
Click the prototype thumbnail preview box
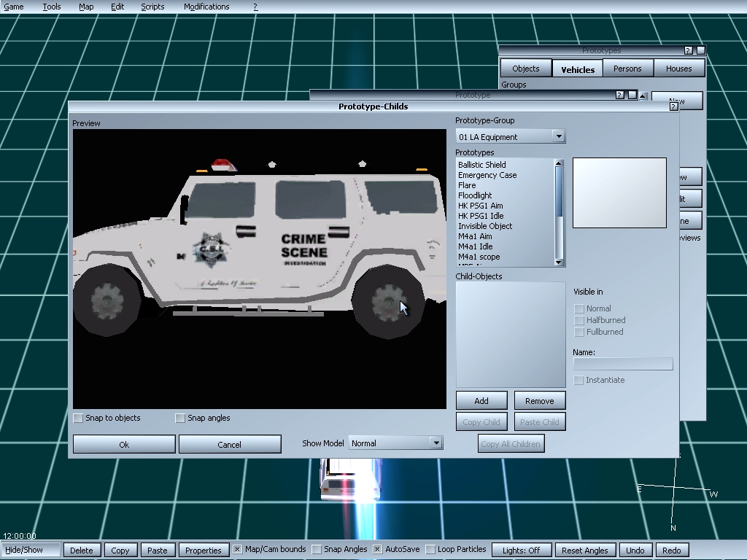point(619,192)
